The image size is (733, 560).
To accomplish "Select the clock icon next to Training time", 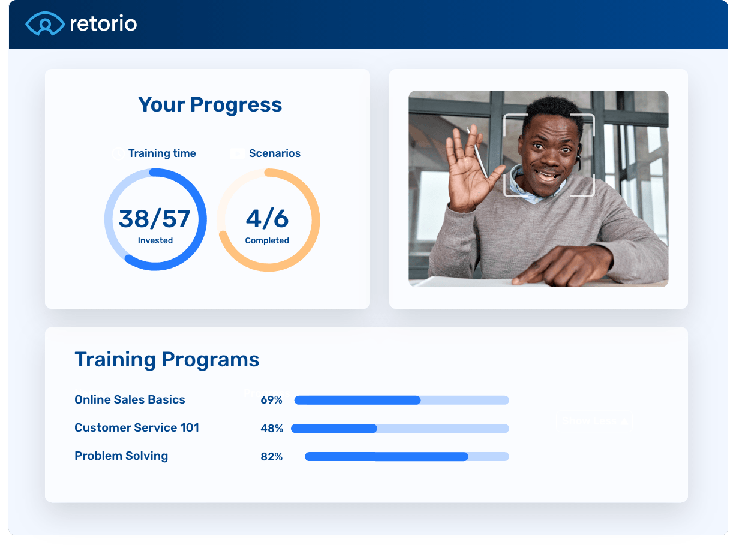I will click(118, 153).
